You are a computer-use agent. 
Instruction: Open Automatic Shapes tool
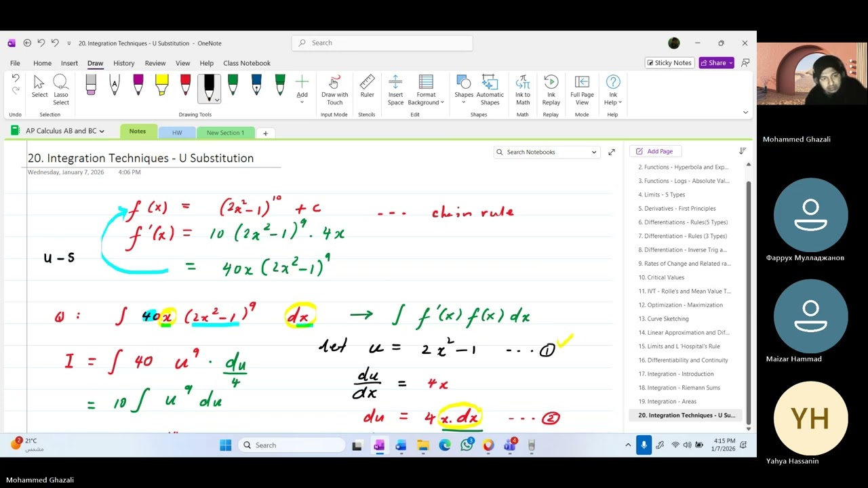click(490, 90)
